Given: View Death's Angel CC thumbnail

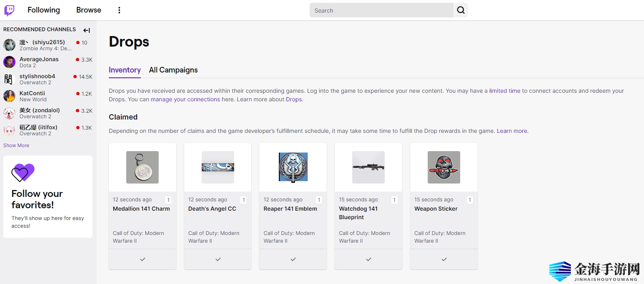Looking at the screenshot, I should [x=218, y=167].
